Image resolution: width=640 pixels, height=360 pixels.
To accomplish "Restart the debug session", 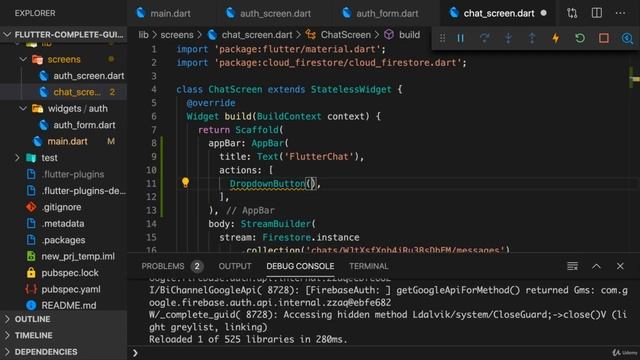I will pyautogui.click(x=580, y=38).
